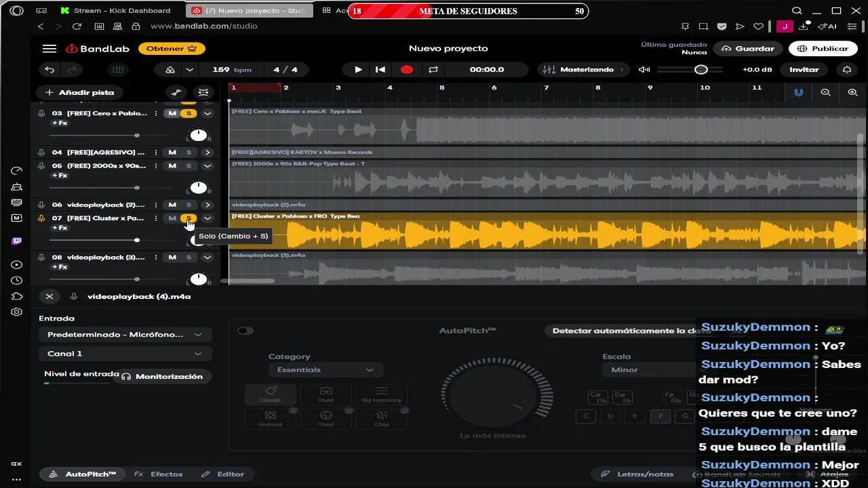Collapse track 07 Cluster with its chevron
868x488 pixels.
click(x=208, y=218)
